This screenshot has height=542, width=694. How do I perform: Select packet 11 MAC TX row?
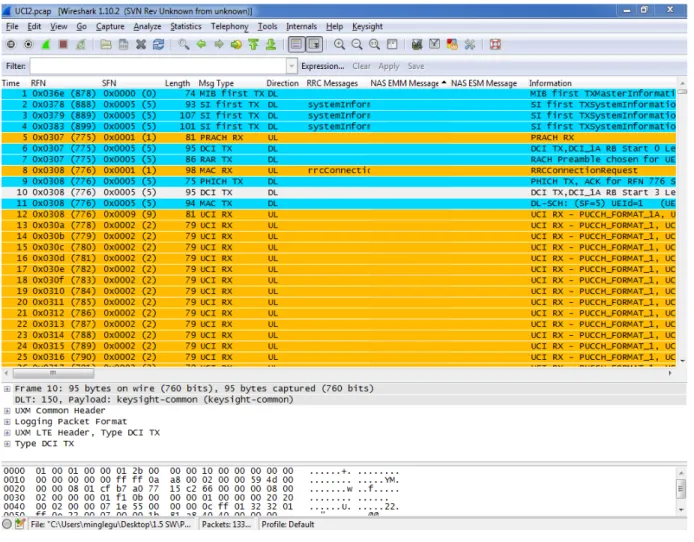click(x=339, y=204)
